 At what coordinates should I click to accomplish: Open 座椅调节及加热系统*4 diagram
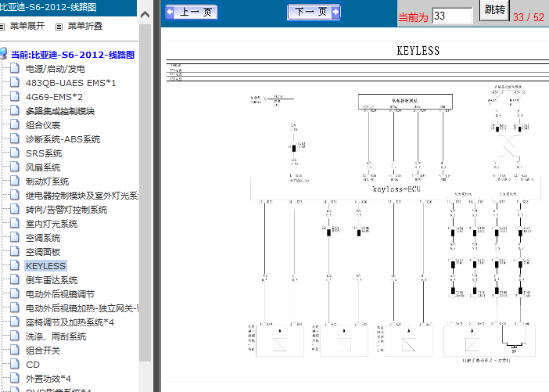[x=70, y=322]
